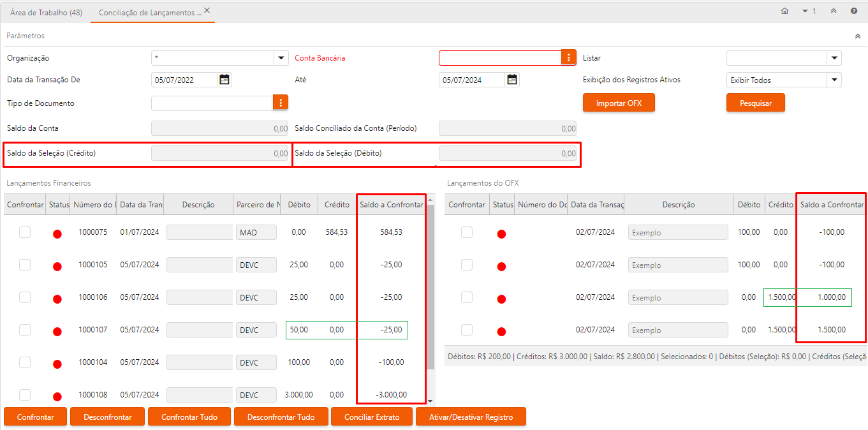
Task: Select first OFX row Confrontar checkbox
Action: click(x=467, y=232)
